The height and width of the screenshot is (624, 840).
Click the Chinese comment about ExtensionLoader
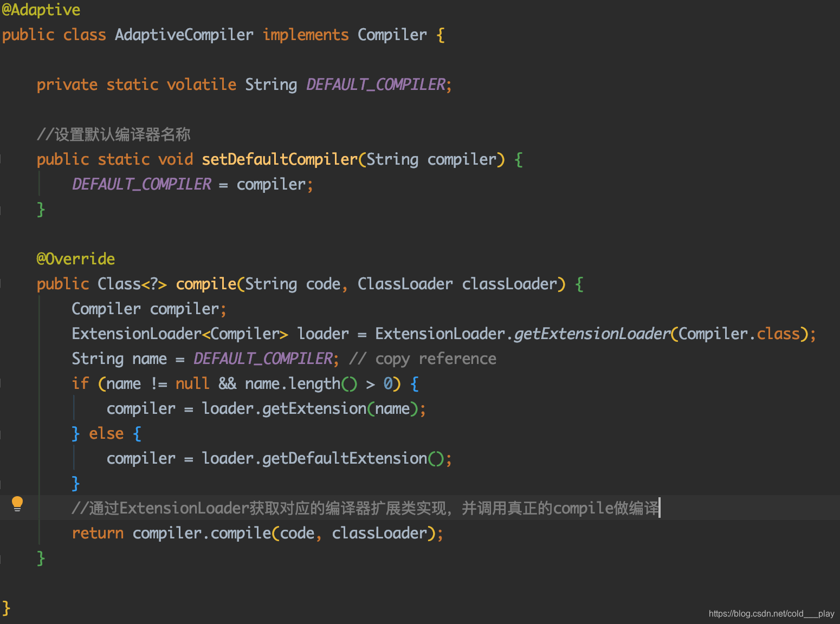coord(366,508)
